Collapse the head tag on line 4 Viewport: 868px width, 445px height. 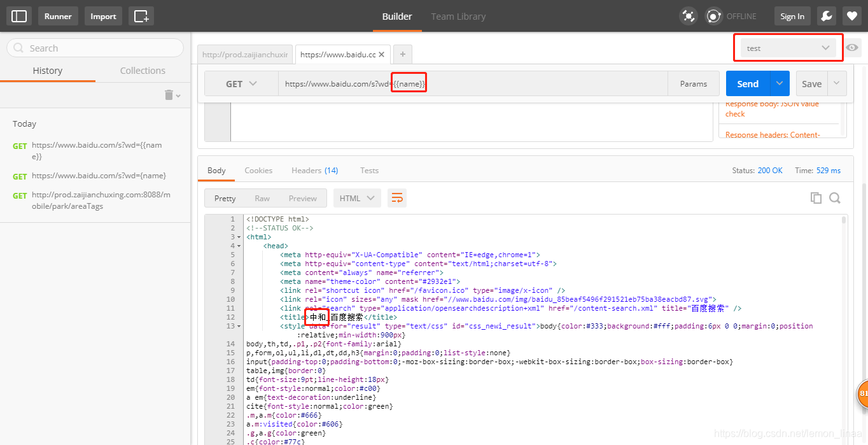(x=239, y=246)
